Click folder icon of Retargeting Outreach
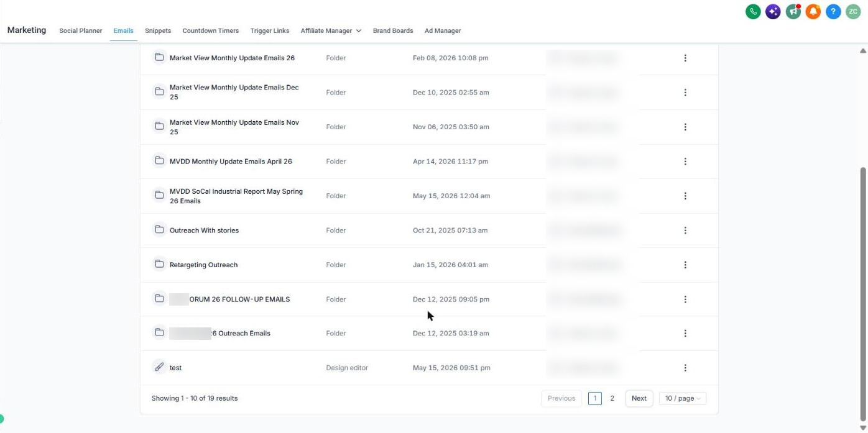 [159, 264]
